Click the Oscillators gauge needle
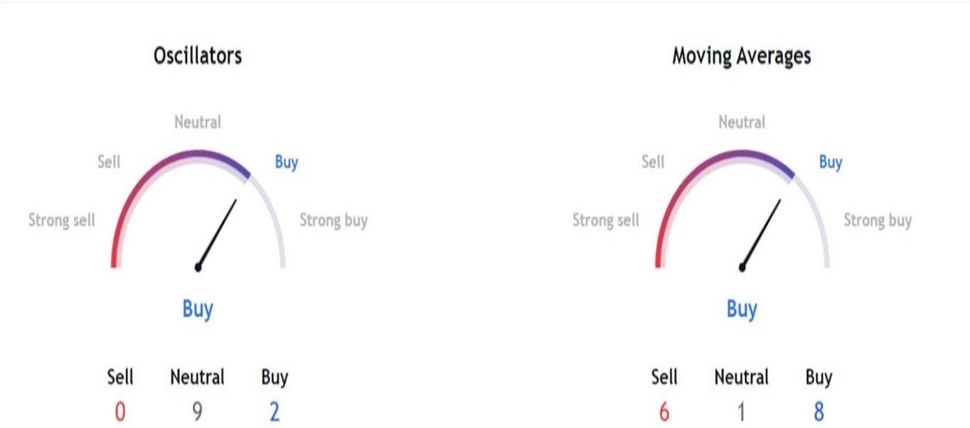The image size is (970, 428). 218,234
